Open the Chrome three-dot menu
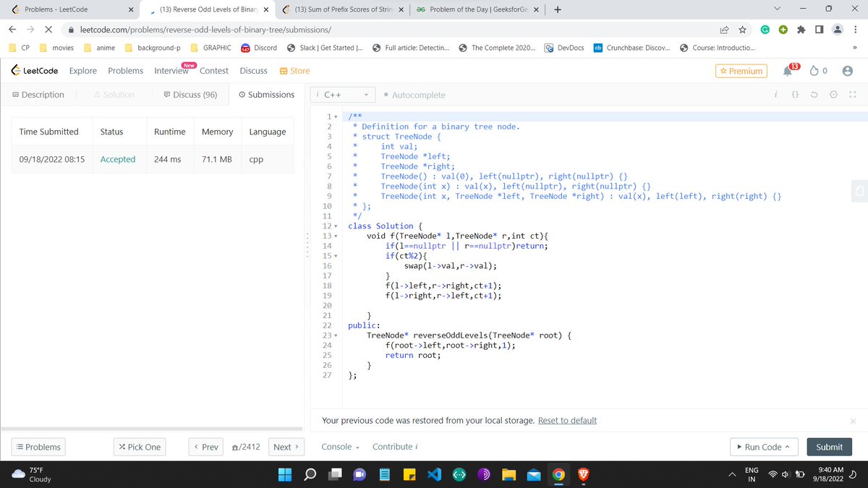The width and height of the screenshot is (868, 488). click(854, 30)
